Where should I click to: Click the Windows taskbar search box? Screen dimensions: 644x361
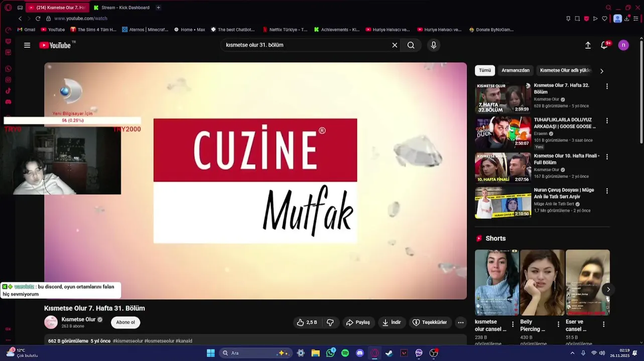[256, 353]
